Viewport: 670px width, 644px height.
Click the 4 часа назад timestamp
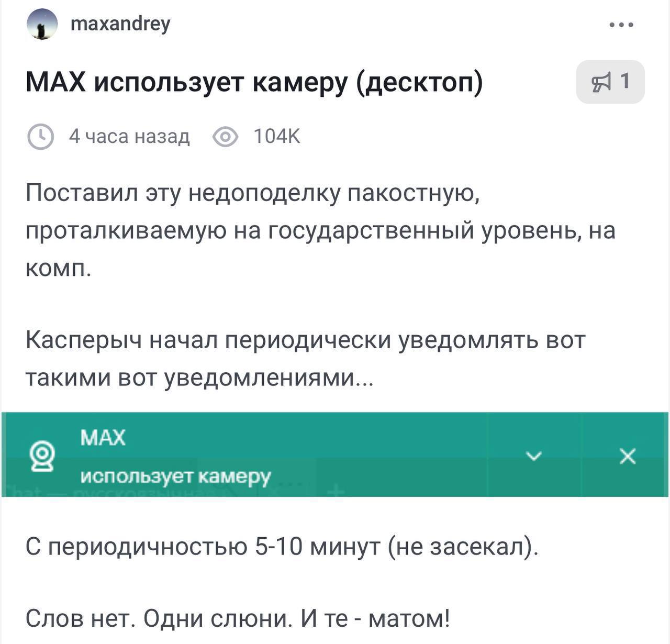(x=129, y=137)
